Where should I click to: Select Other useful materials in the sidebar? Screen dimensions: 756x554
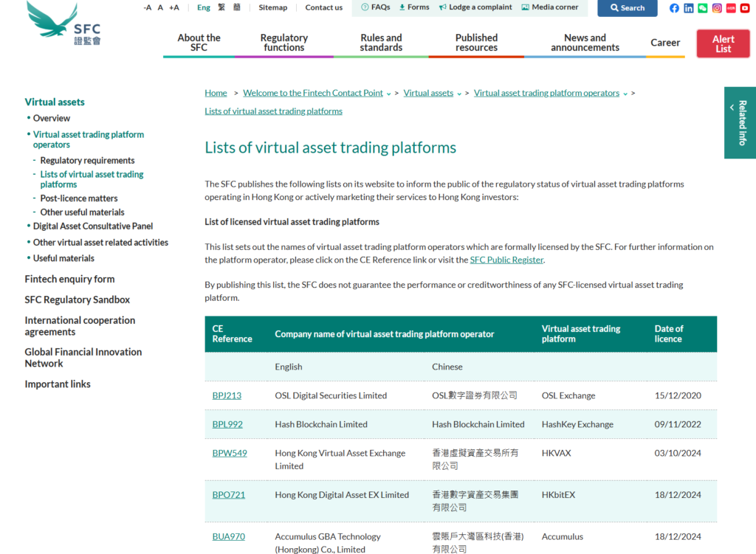pyautogui.click(x=82, y=212)
